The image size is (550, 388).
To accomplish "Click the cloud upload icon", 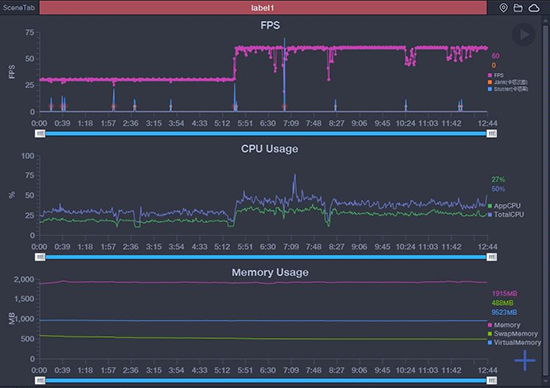I will 534,8.
